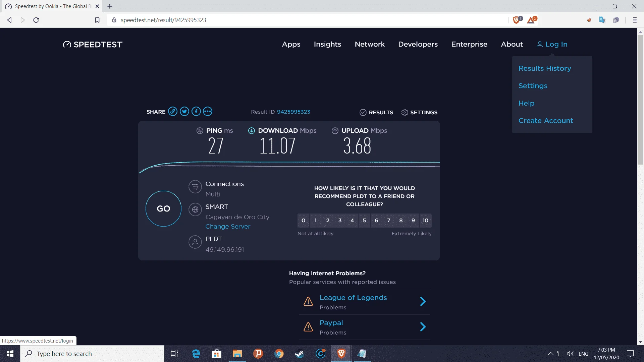Open the SETTINGS button above the results
The image size is (644, 362).
(x=419, y=112)
